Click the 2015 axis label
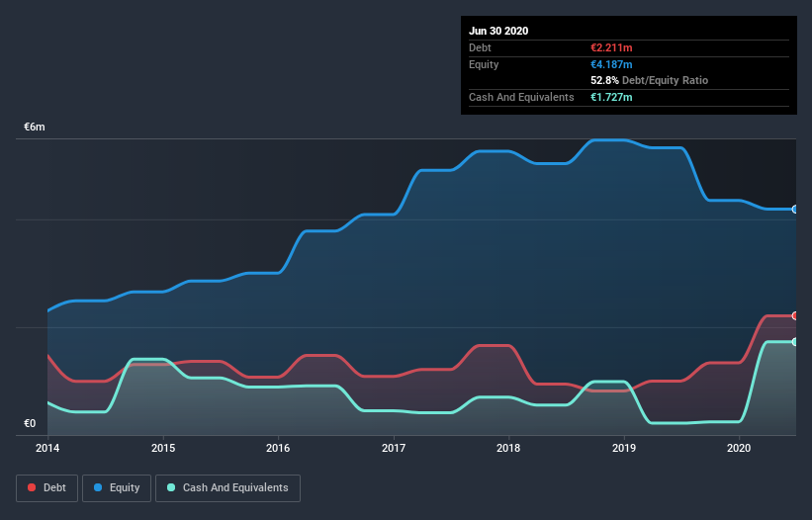The image size is (812, 520). [163, 448]
